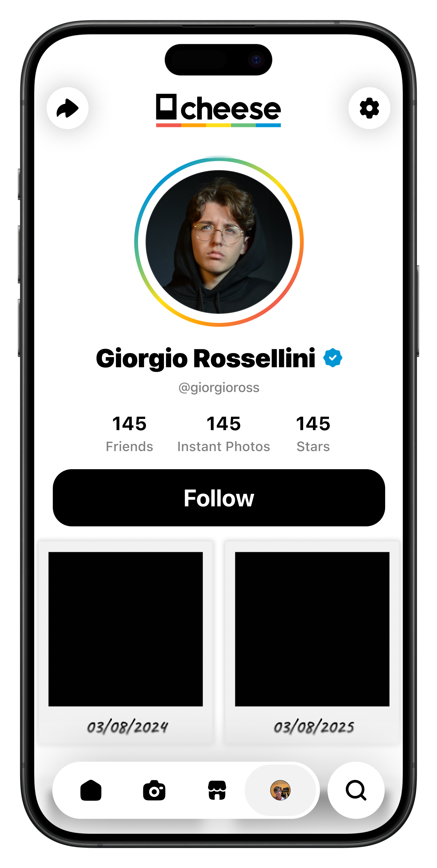The height and width of the screenshot is (868, 437).
Task: Click the cheese logo
Action: tap(218, 110)
